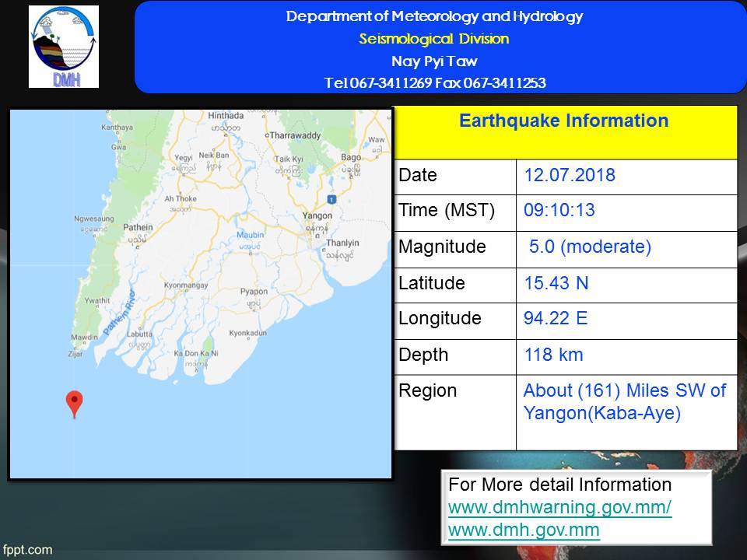
Task: Click the Tel 067-3411269 Fax line
Action: [435, 83]
